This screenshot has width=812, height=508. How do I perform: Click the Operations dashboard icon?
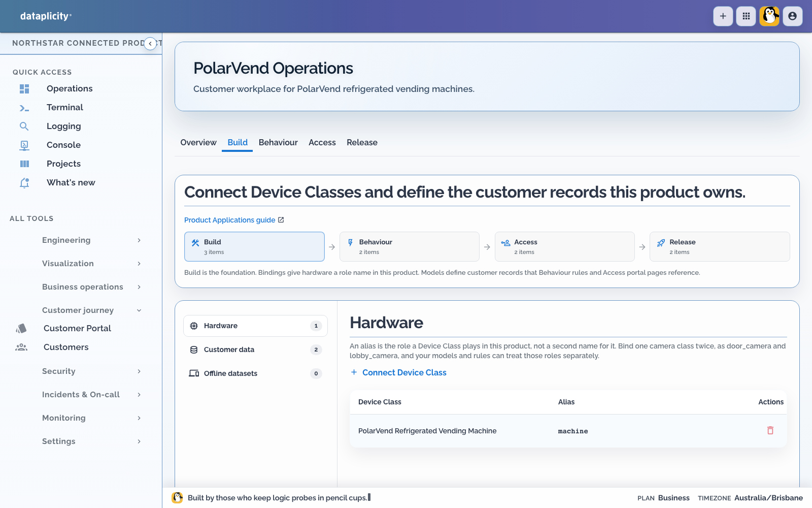(24, 89)
